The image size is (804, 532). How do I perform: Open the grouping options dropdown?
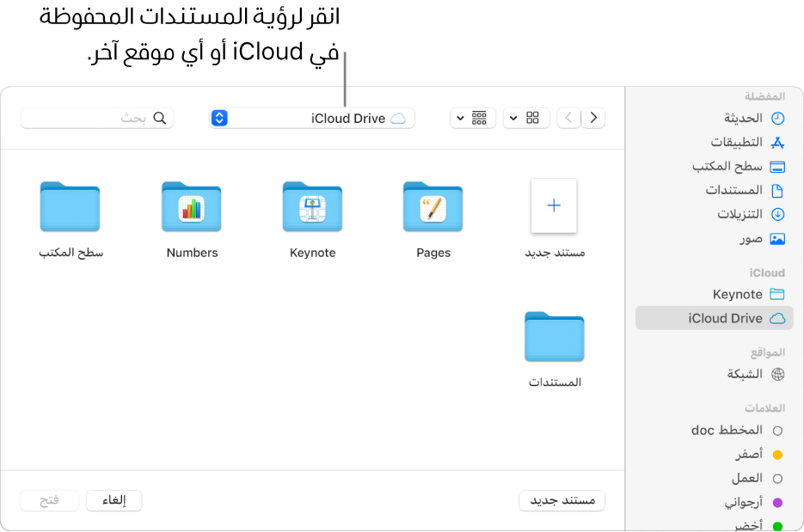click(472, 119)
